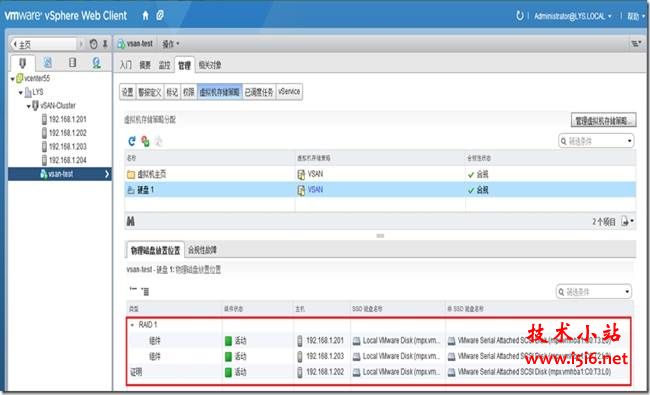
Task: Open the Hosts and Clusters navigator icon
Action: (22, 63)
